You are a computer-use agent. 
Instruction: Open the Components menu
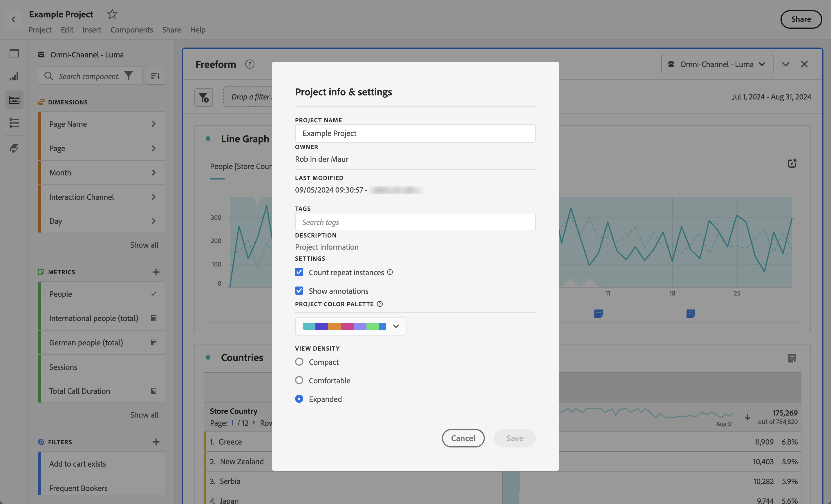(x=131, y=30)
